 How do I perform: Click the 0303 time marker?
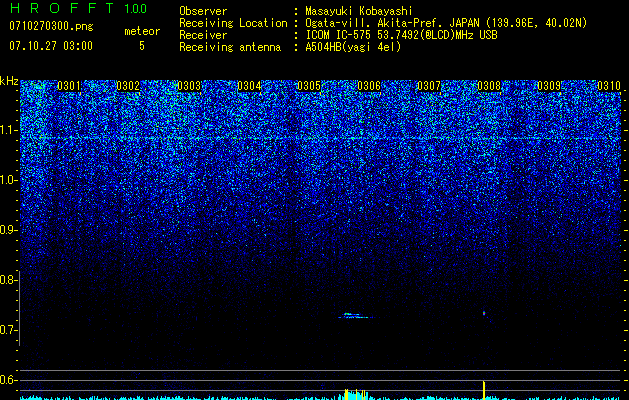tap(189, 86)
